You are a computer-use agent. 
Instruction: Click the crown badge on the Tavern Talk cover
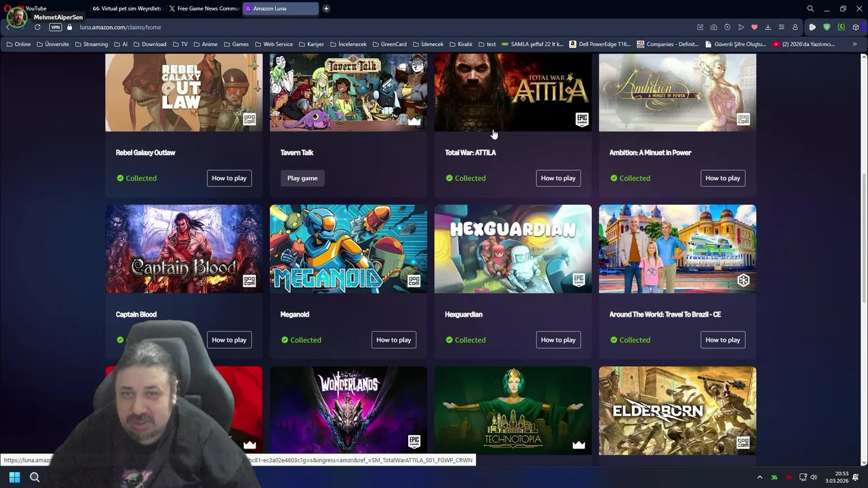(414, 121)
